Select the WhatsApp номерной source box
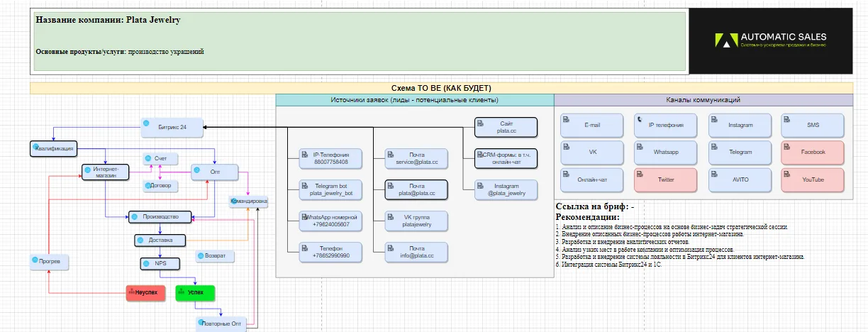This screenshot has height=332, width=868. 330,221
